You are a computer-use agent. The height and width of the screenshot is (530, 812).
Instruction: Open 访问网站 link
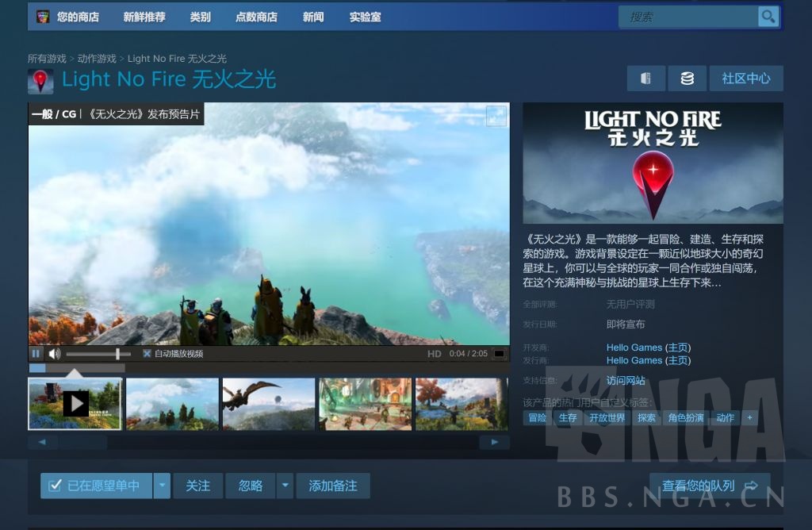(x=626, y=380)
